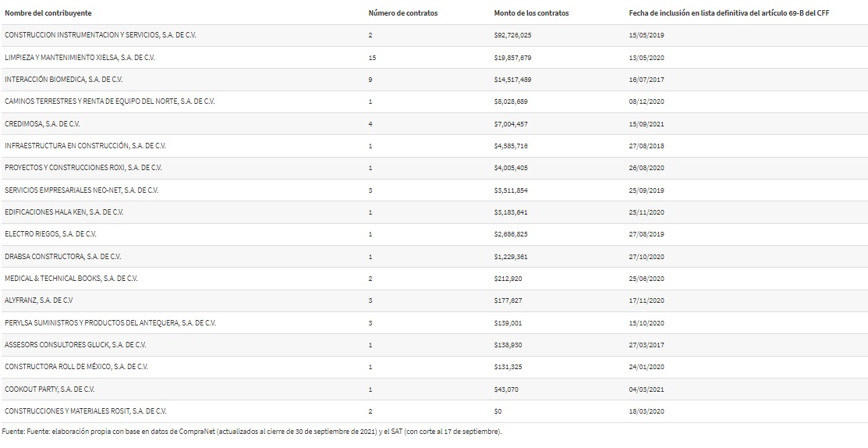Click the amount '$2,686,825'
The width and height of the screenshot is (868, 448).
(511, 234)
